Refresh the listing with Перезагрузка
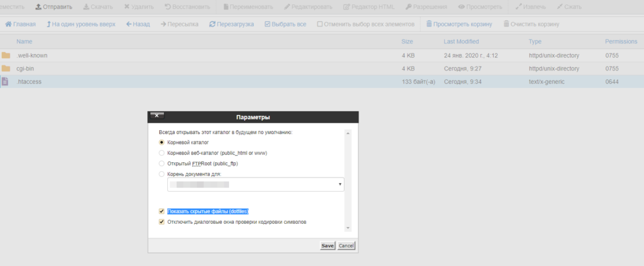Image resolution: width=644 pixels, height=266 pixels. click(213, 25)
